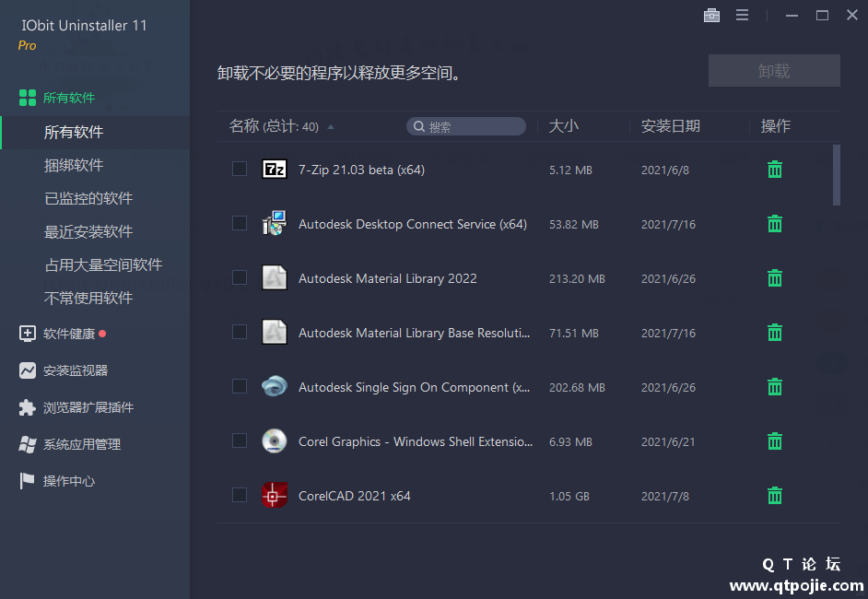Sort by 安装日期 column header
Viewport: 868px width, 599px height.
point(671,125)
